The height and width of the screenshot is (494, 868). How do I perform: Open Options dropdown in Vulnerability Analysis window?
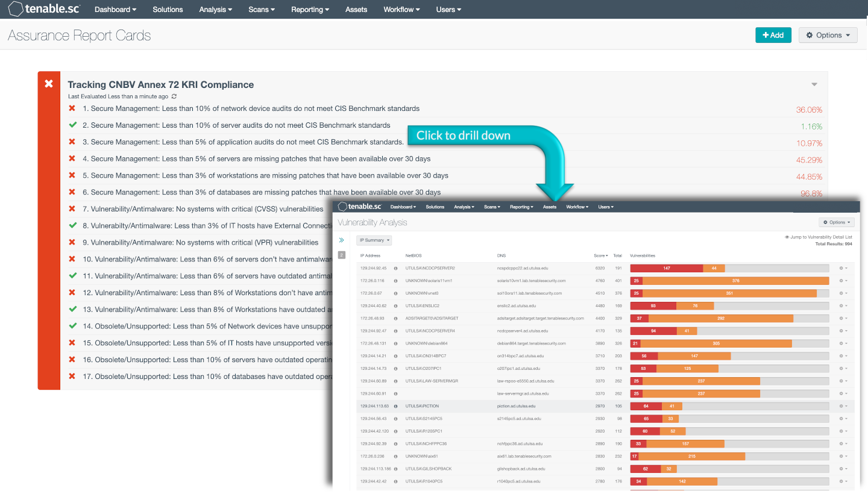[x=836, y=222]
